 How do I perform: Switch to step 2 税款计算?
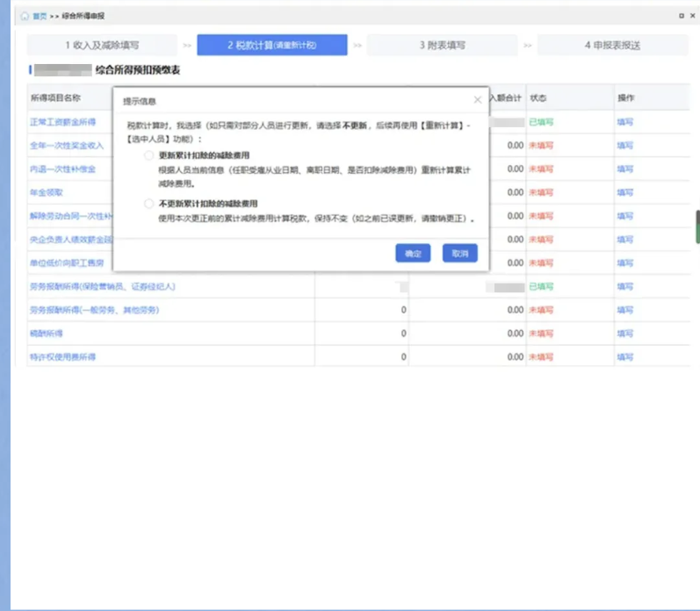click(272, 45)
